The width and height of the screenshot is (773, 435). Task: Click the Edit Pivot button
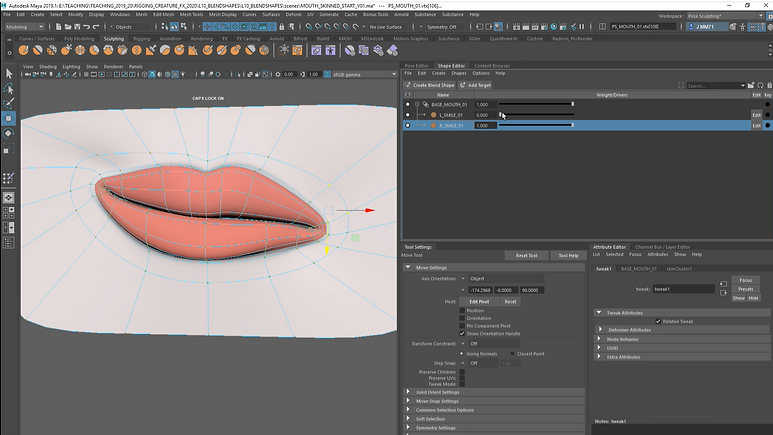[x=479, y=301]
